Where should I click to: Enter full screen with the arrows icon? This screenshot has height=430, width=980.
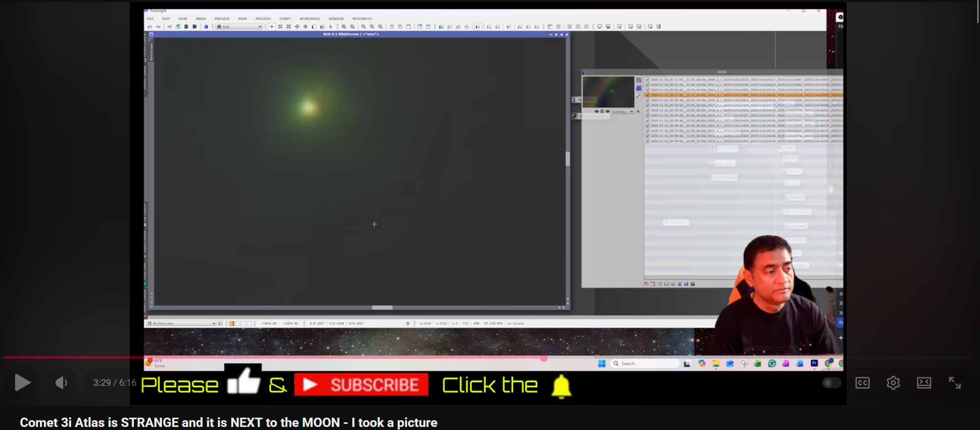955,383
